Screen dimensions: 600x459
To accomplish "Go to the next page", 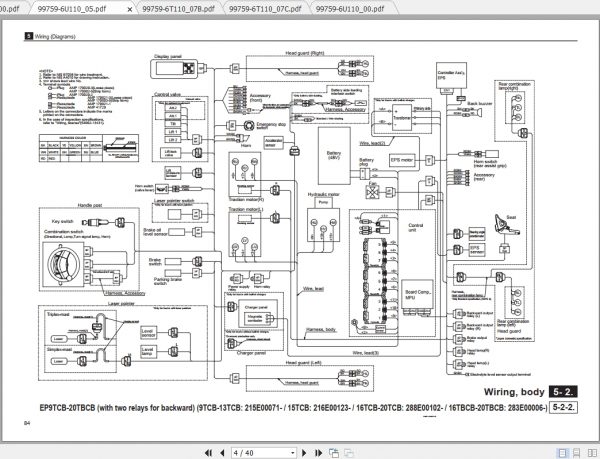I will coord(304,453).
